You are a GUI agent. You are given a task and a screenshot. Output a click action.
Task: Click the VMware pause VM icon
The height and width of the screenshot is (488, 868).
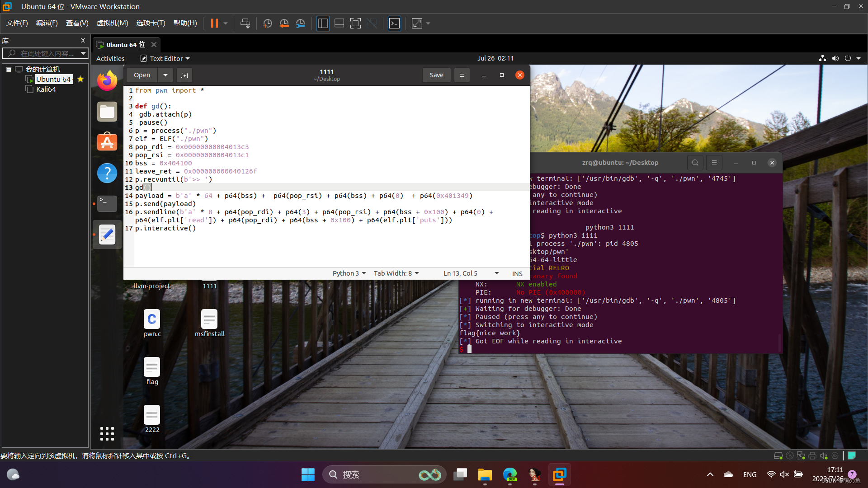[x=214, y=23]
